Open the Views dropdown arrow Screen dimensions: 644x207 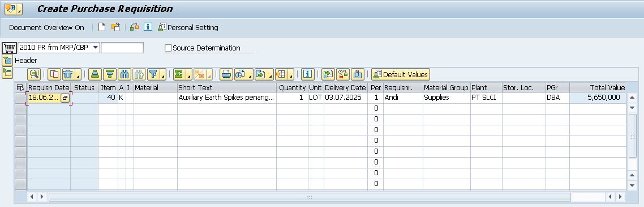pyautogui.click(x=250, y=75)
